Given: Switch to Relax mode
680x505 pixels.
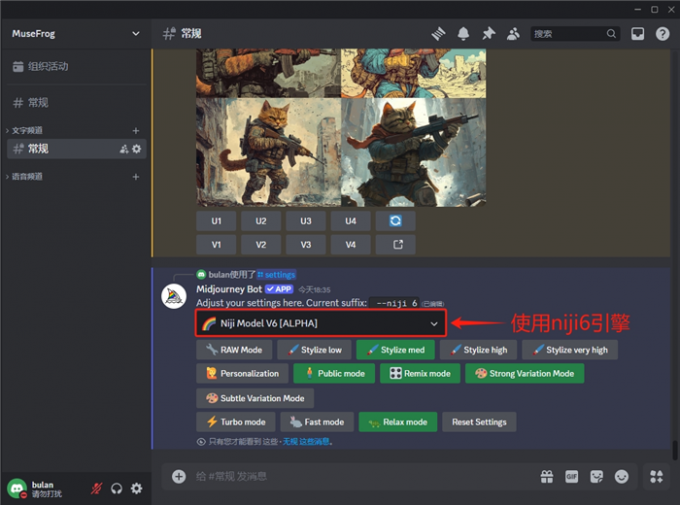Looking at the screenshot, I should 398,422.
